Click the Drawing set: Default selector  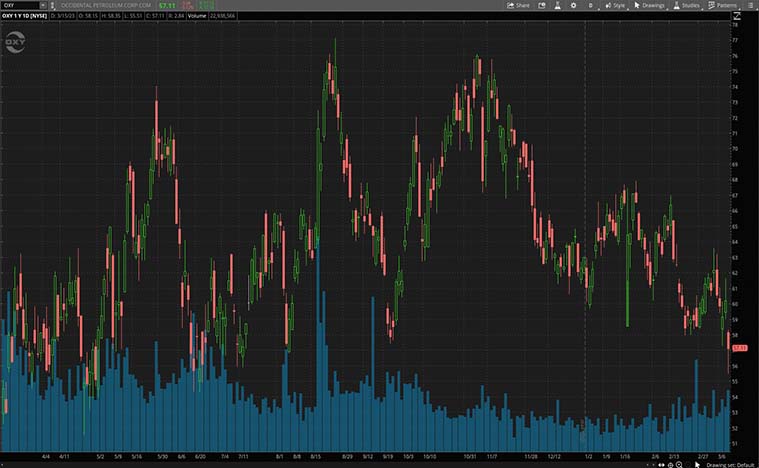coord(730,465)
